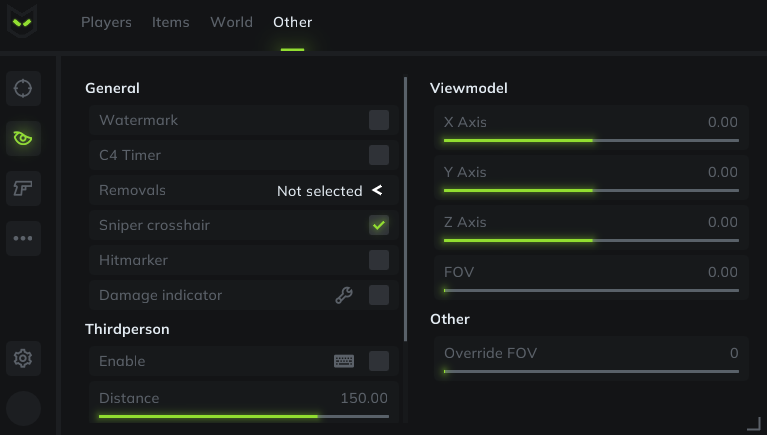Click the crosshair aim icon in sidebar

[23, 89]
